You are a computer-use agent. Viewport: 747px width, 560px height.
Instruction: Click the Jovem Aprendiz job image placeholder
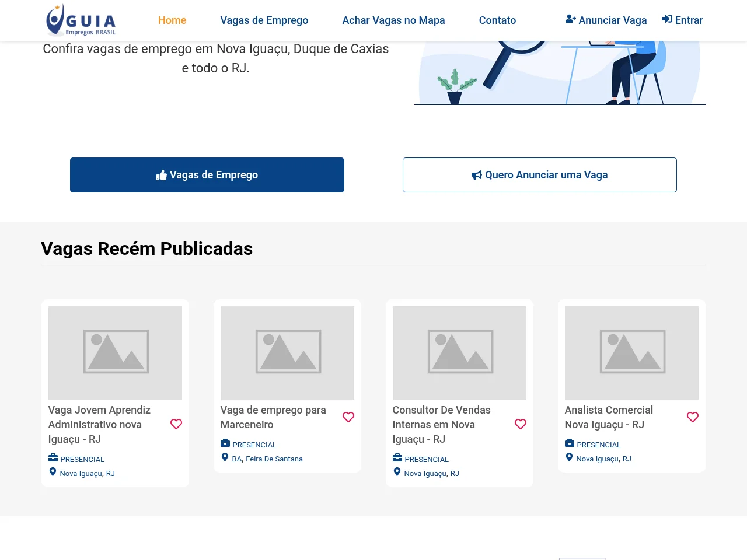coord(115,353)
